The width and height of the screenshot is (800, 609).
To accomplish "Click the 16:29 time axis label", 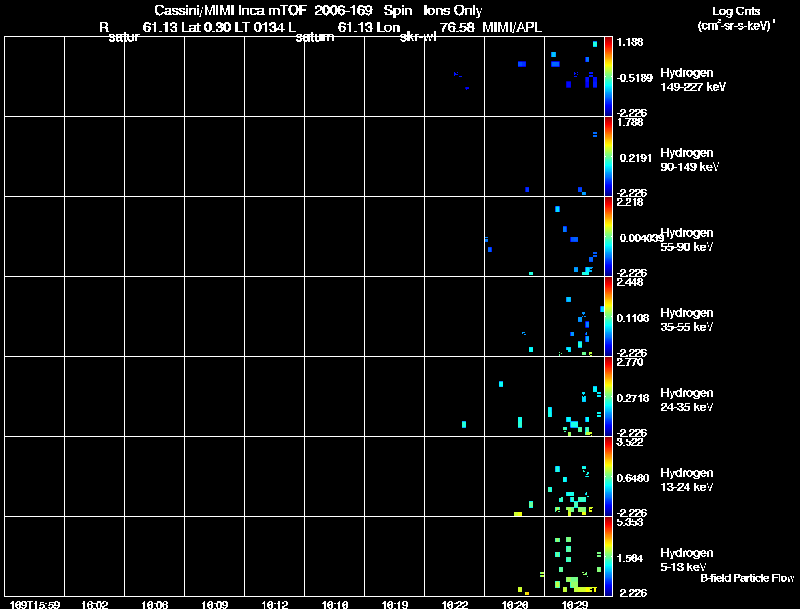I will click(x=574, y=604).
